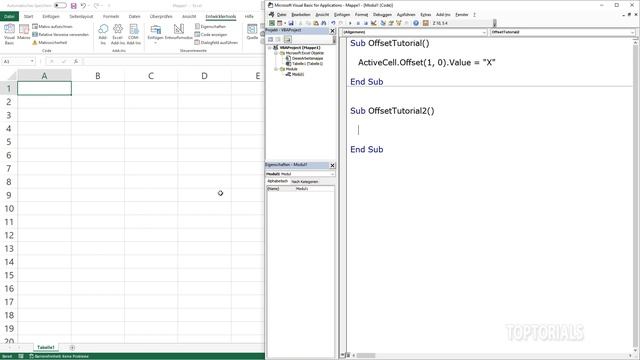Viewport: 640px width, 360px height.
Task: Select row 5 header in Excel
Action: pos(9,142)
